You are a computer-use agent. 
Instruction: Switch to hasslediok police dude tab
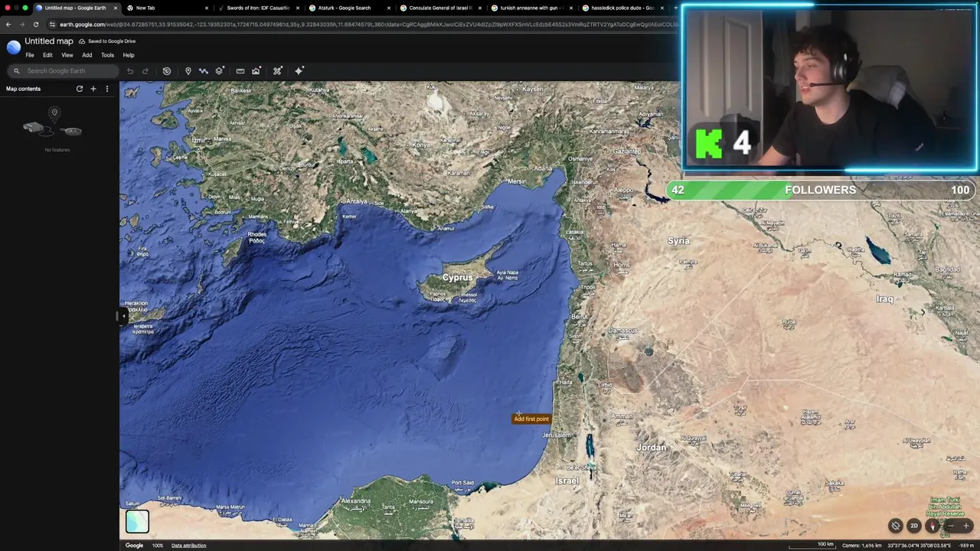click(622, 8)
